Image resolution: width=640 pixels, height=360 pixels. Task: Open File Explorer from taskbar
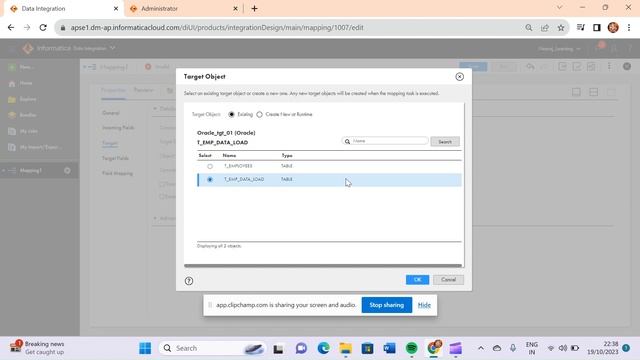(345, 348)
